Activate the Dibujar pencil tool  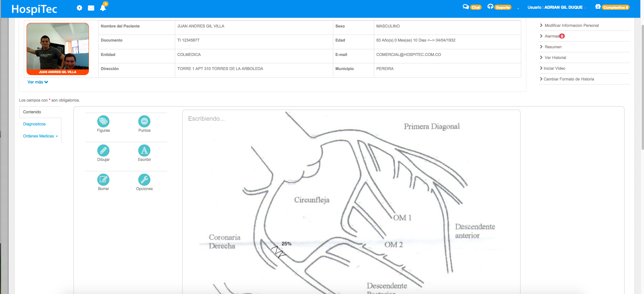[x=103, y=151]
